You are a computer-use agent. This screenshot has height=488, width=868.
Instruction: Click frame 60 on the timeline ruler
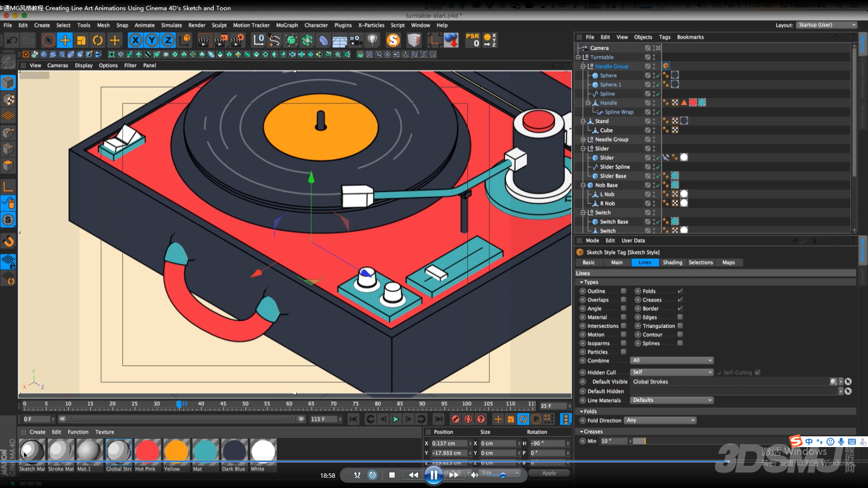(289, 404)
